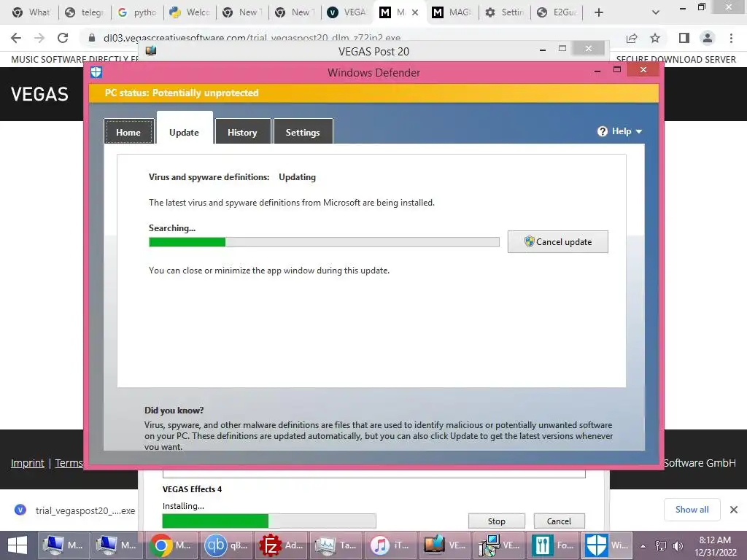Screen dimensions: 747x560
Task: Click the PC status Potentially unprotected banner
Action: tap(373, 93)
